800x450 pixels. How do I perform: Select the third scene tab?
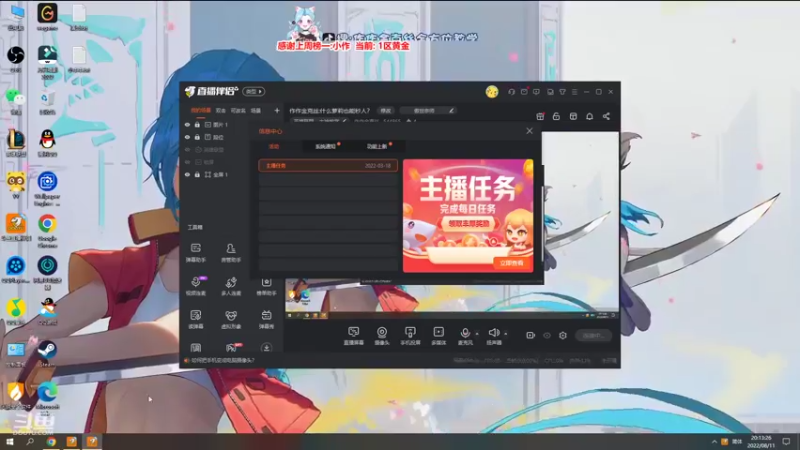238,111
